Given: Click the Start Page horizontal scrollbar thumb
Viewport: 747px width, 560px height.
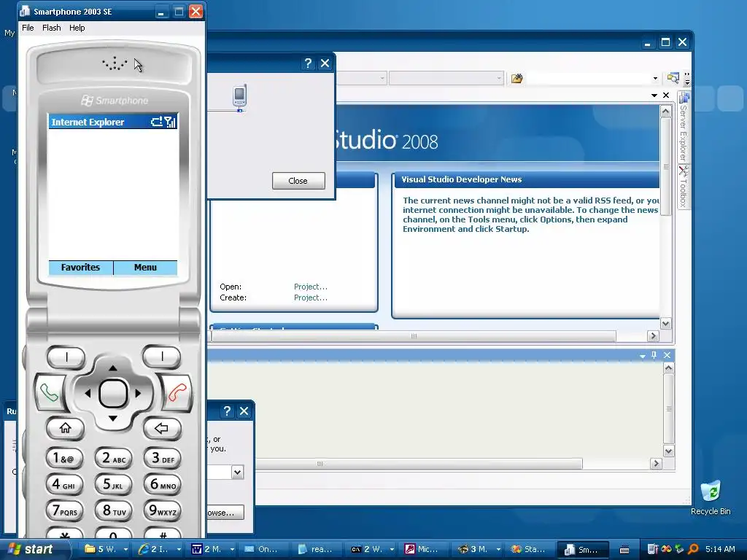Looking at the screenshot, I should click(x=414, y=336).
